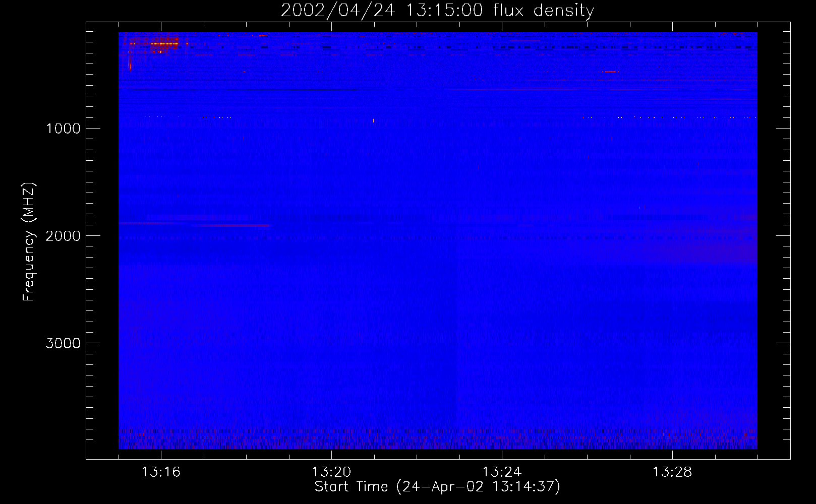Click the '13:20' time tick label
816x504 pixels.
(x=331, y=472)
